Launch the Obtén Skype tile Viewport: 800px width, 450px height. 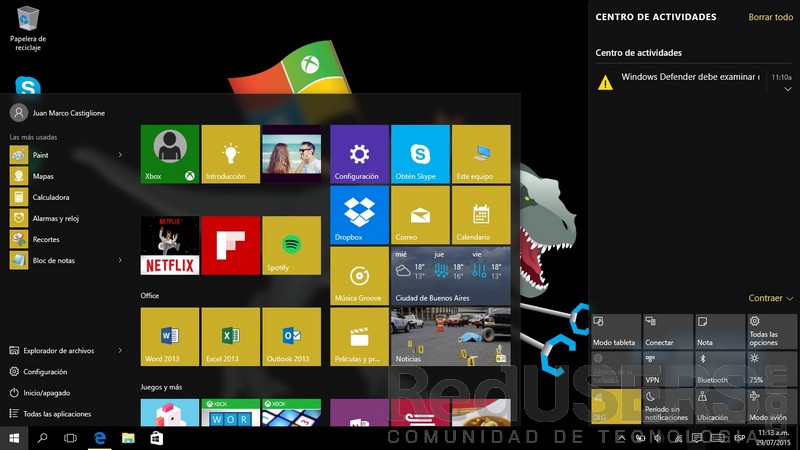point(420,154)
